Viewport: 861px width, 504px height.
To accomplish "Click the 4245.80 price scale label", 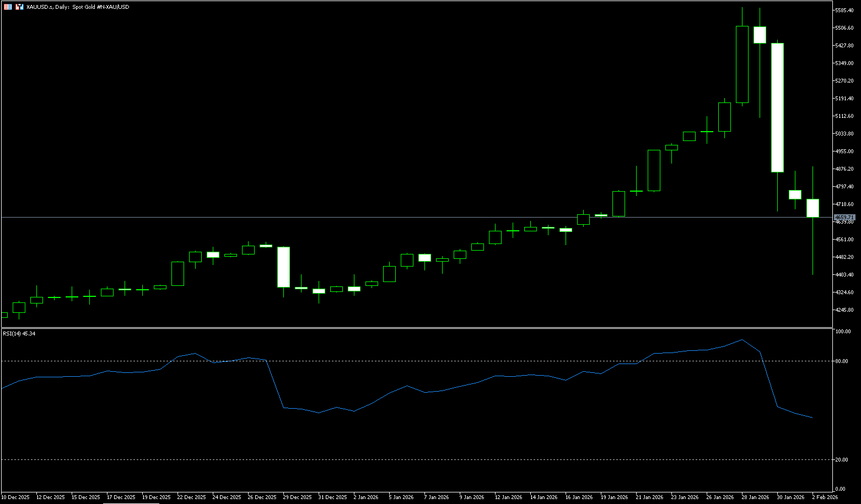I will click(x=844, y=310).
